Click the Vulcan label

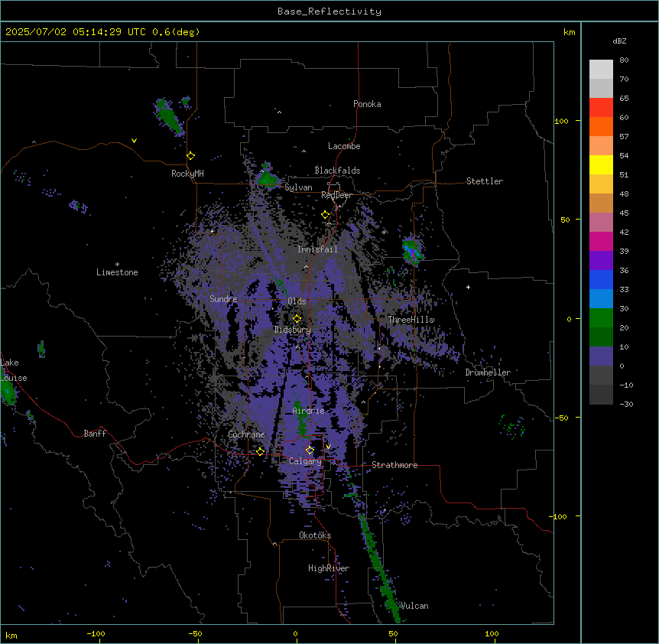click(x=414, y=606)
